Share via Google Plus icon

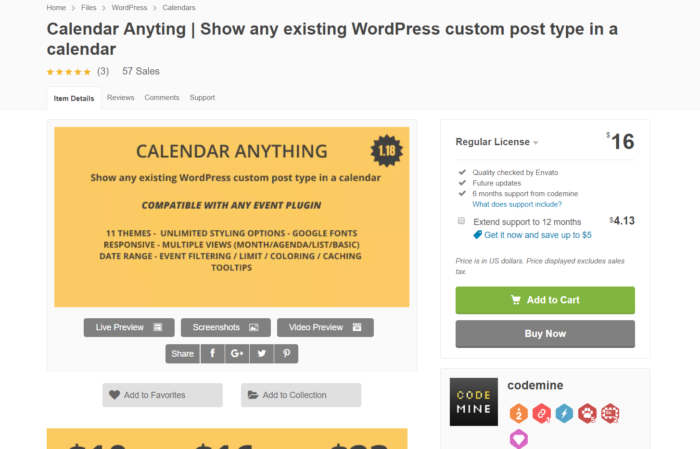coord(237,353)
